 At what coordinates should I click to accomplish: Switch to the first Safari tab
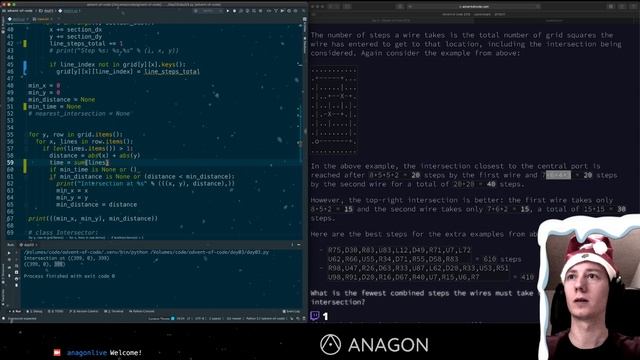(x=391, y=20)
